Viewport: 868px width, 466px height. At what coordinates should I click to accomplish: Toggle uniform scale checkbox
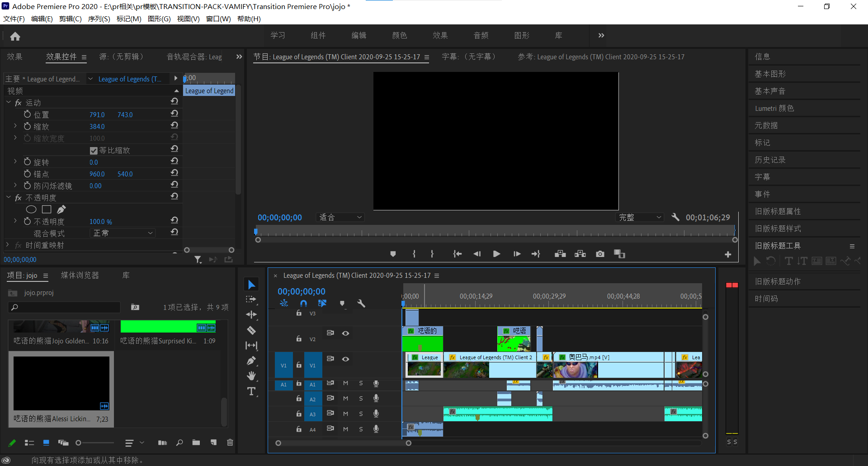point(94,151)
